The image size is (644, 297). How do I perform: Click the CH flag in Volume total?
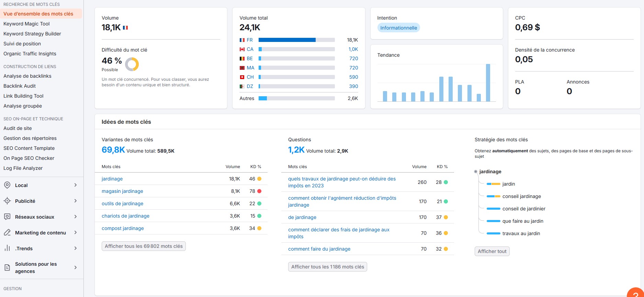point(242,77)
